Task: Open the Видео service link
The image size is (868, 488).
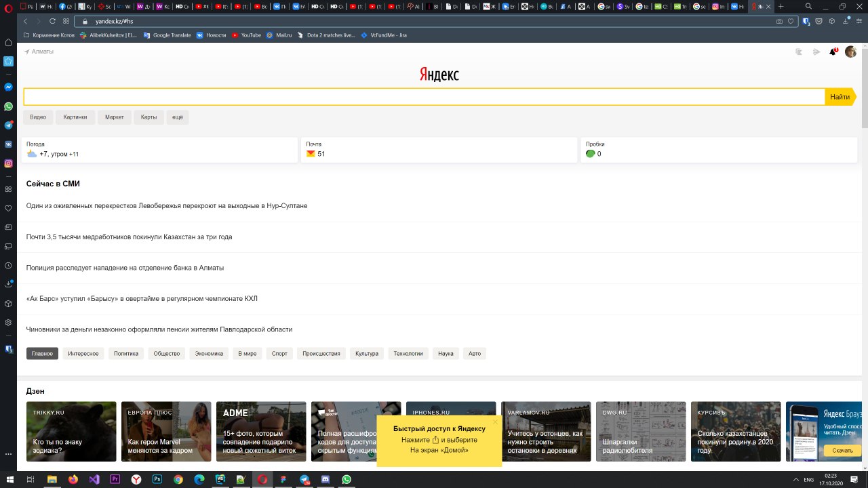Action: tap(38, 117)
